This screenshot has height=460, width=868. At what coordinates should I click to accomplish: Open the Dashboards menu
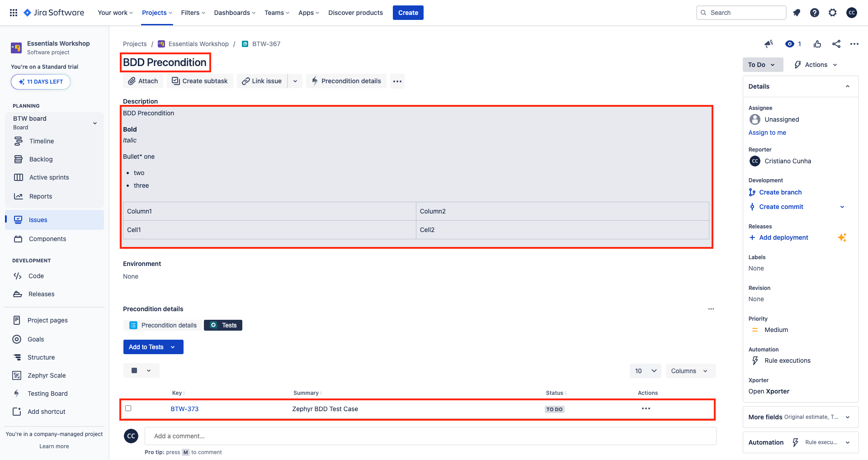[235, 13]
